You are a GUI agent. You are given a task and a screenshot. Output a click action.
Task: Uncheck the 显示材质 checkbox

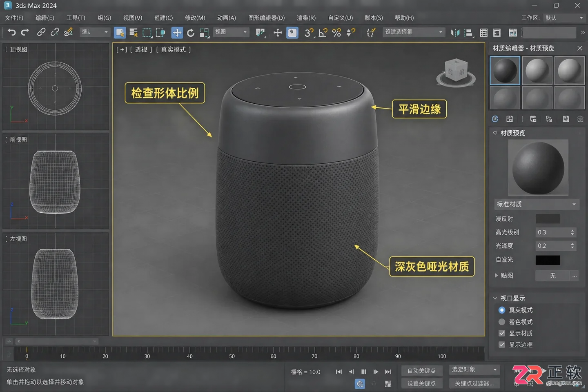(x=502, y=333)
